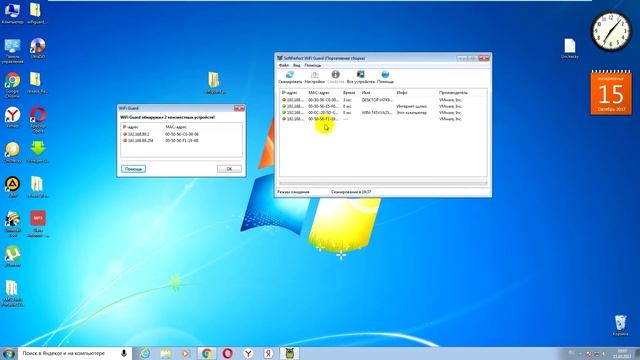640x360 pixels.
Task: Select the fourth red device row without name
Action: coord(383,119)
